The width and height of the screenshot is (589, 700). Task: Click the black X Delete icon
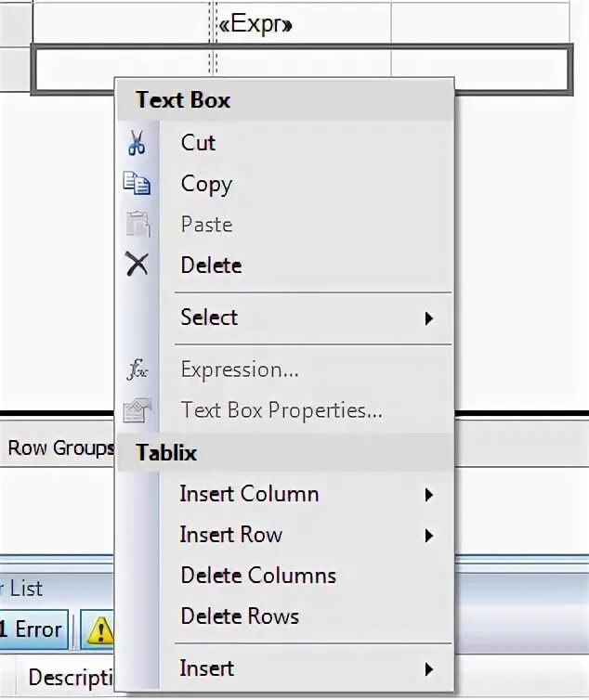click(137, 266)
